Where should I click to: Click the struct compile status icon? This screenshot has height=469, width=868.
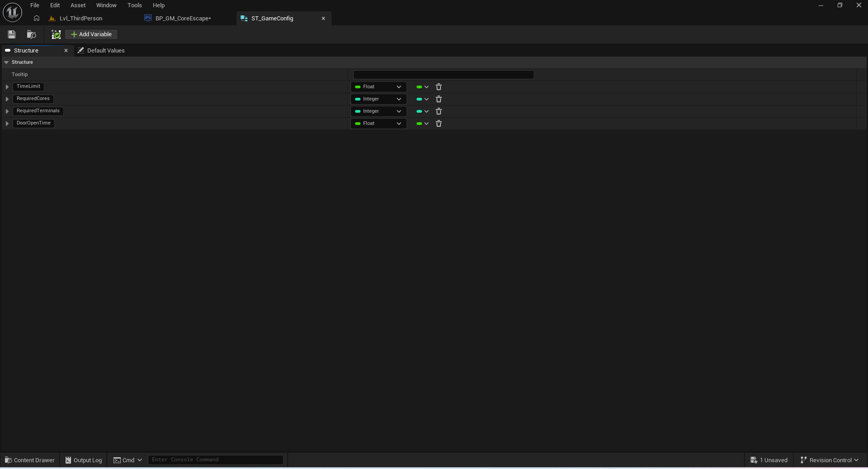[x=56, y=34]
